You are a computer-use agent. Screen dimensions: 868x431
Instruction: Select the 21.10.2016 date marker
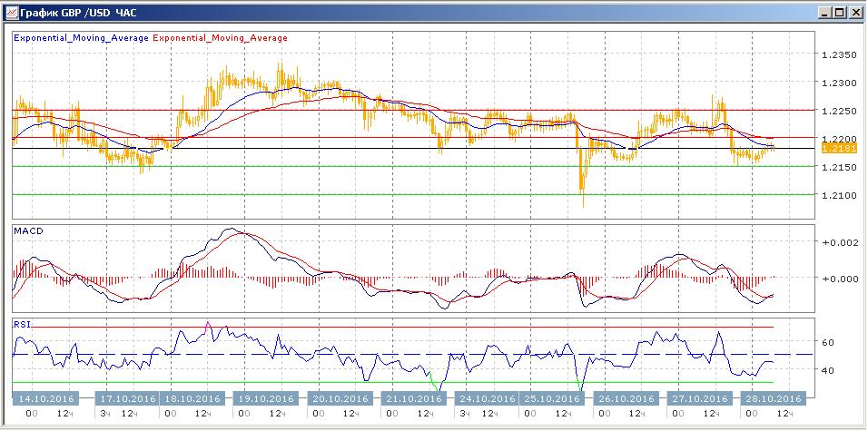point(415,398)
